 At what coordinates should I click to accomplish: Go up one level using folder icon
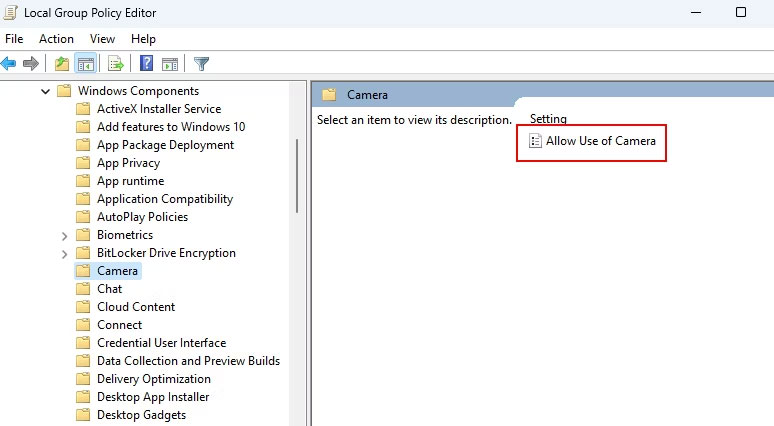62,64
